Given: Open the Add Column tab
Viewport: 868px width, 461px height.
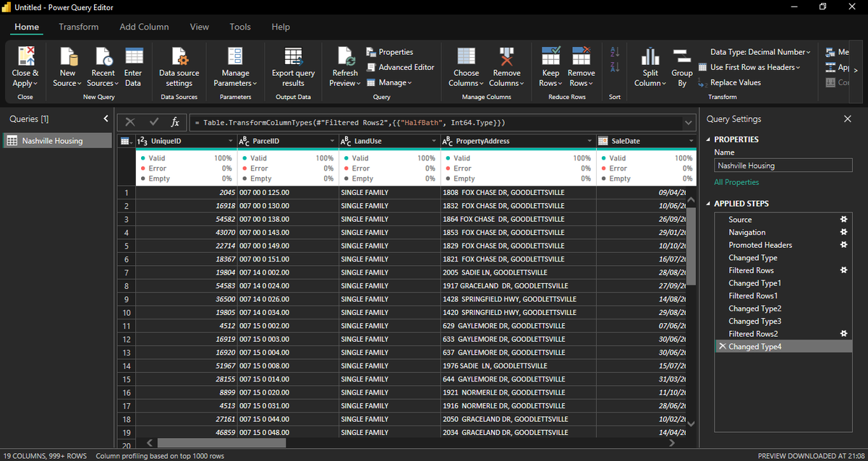Looking at the screenshot, I should 144,27.
